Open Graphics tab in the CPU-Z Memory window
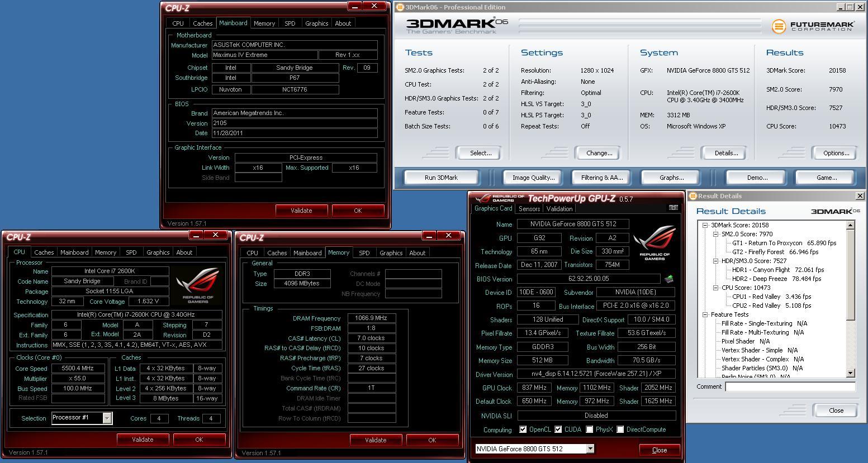This screenshot has height=463, width=868. [x=391, y=253]
